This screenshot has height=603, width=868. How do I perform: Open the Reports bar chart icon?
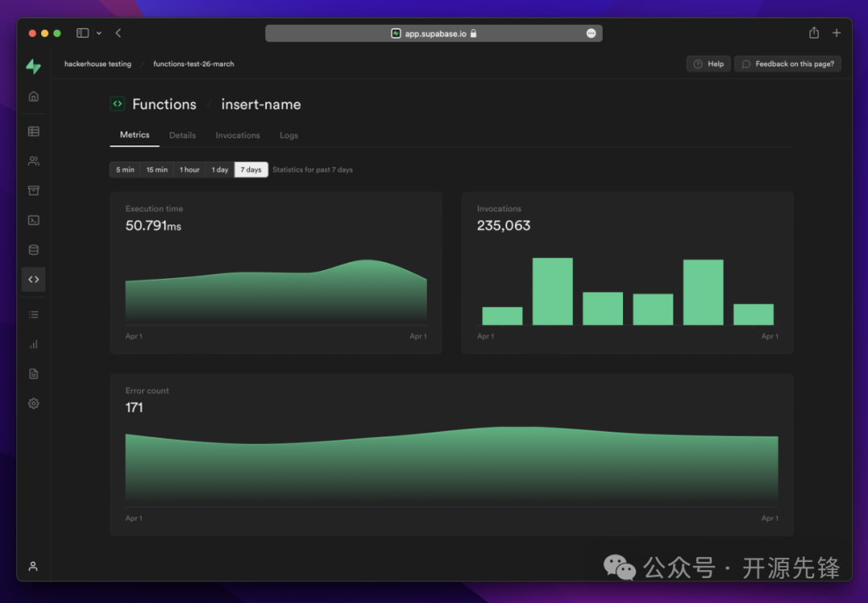pos(34,344)
